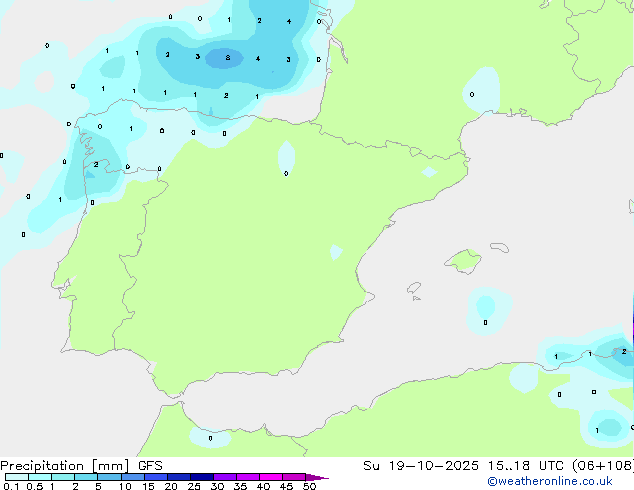Click the legend label '50'

pyautogui.click(x=309, y=486)
